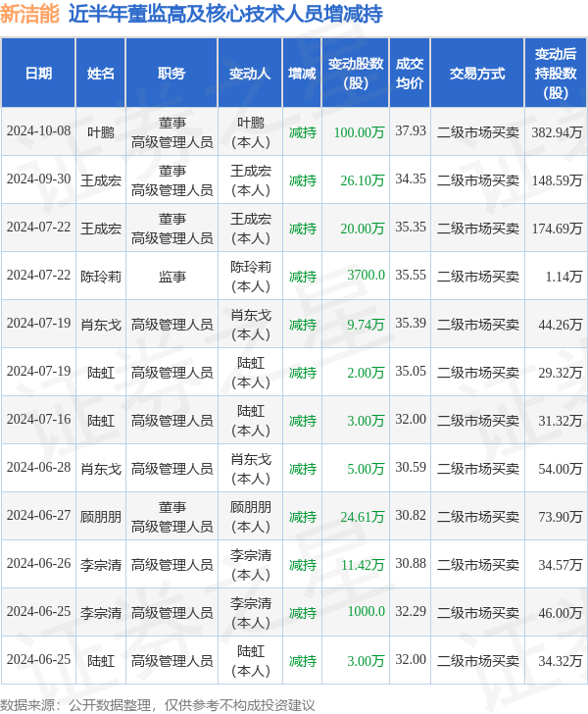Click the 数据来源 footer note
This screenshot has width=588, height=714.
(x=158, y=705)
